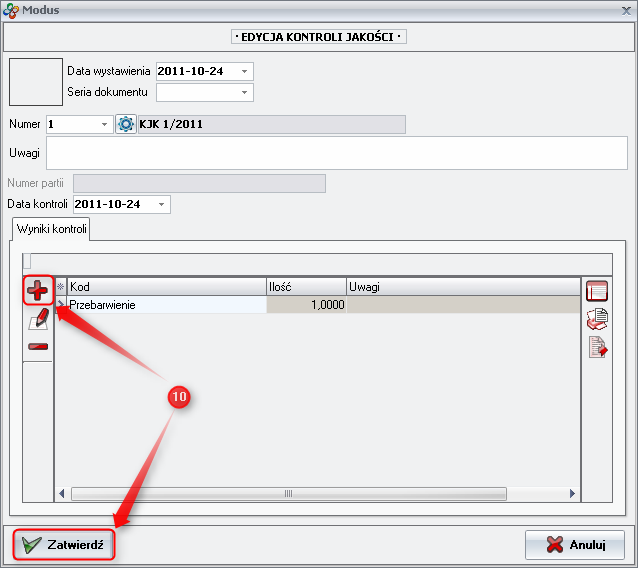
Task: Click the table layout icon at right
Action: 597,291
